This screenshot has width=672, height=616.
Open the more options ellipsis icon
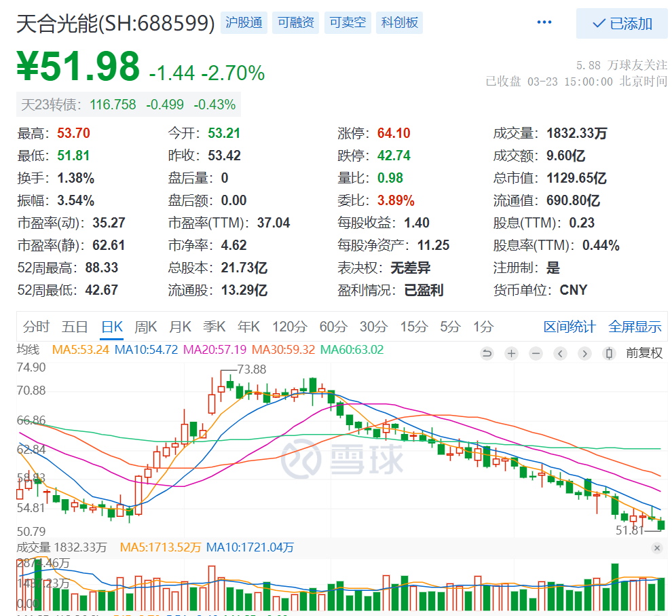[x=544, y=22]
